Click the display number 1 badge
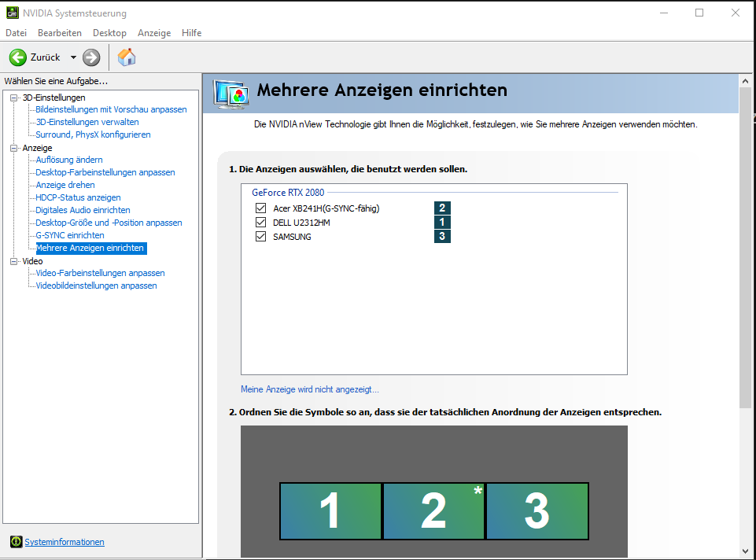 point(442,222)
